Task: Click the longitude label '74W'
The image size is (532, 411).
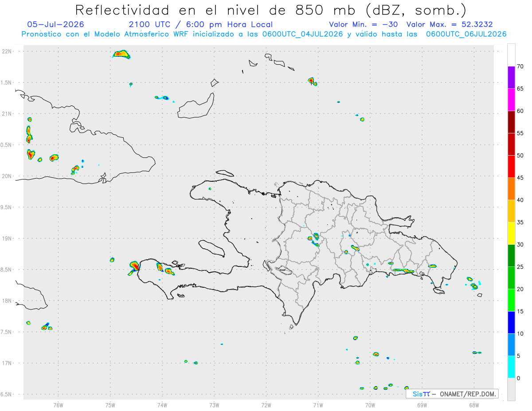Action: pos(162,404)
